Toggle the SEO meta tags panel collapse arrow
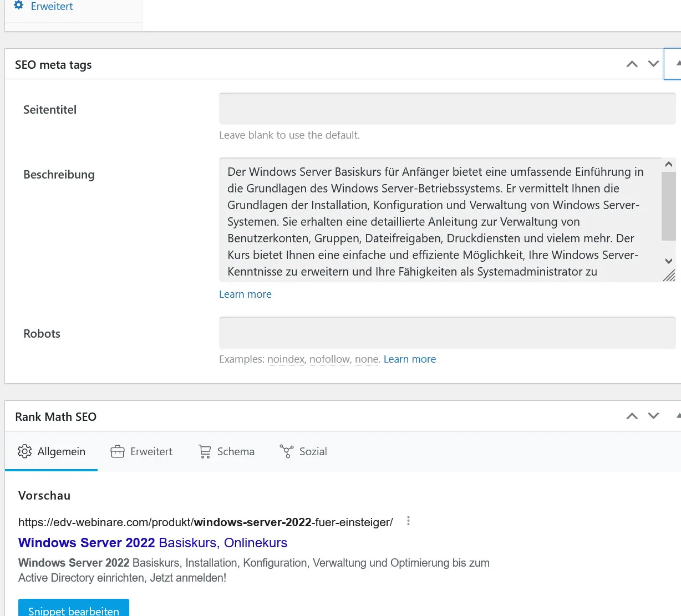The image size is (681, 616). click(673, 64)
